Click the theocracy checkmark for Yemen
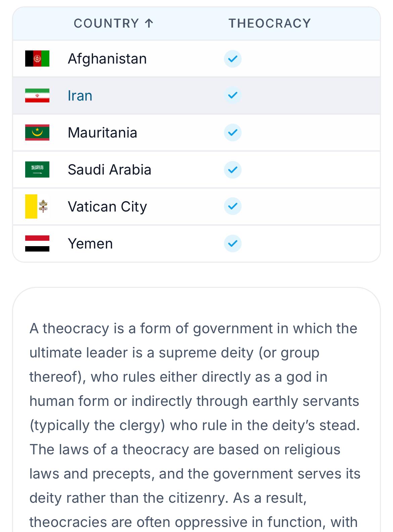This screenshot has width=393, height=532. click(x=233, y=243)
